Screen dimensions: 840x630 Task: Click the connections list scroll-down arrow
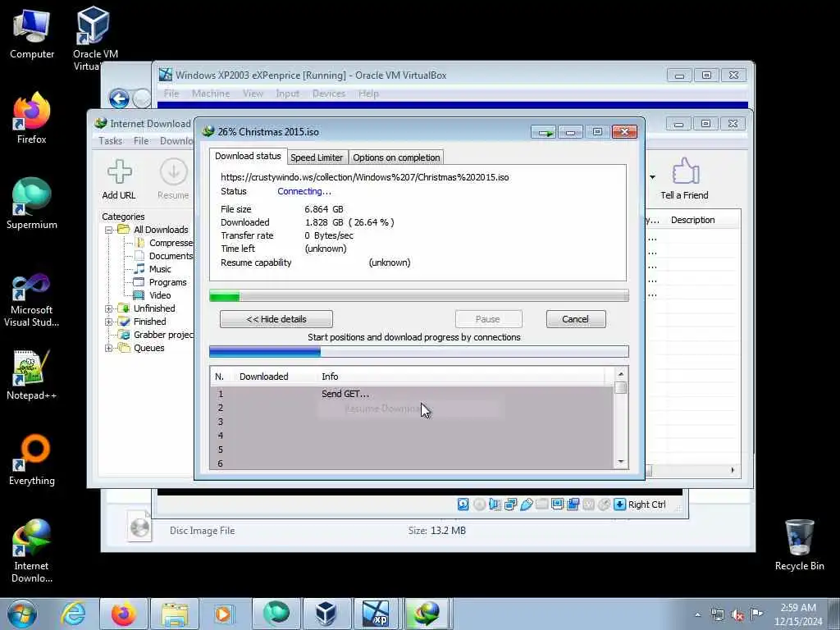pos(621,462)
